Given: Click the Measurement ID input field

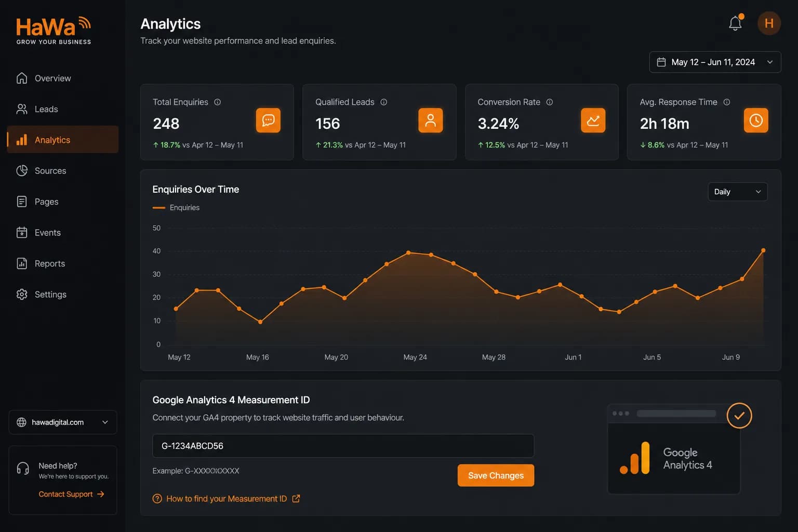Looking at the screenshot, I should [343, 446].
